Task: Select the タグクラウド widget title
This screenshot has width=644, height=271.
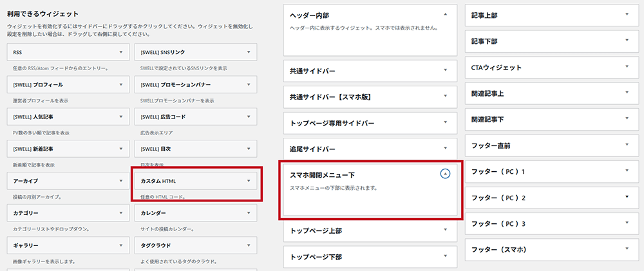Action: click(156, 245)
